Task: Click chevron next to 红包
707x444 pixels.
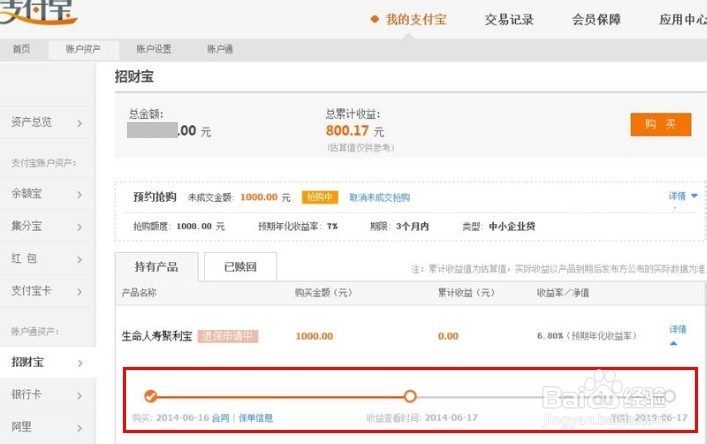Action: click(79, 260)
